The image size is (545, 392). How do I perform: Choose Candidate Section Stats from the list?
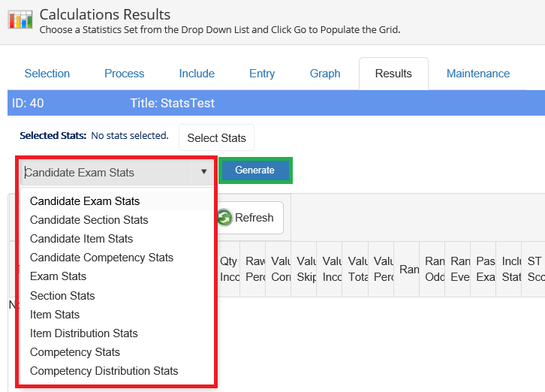coord(89,220)
